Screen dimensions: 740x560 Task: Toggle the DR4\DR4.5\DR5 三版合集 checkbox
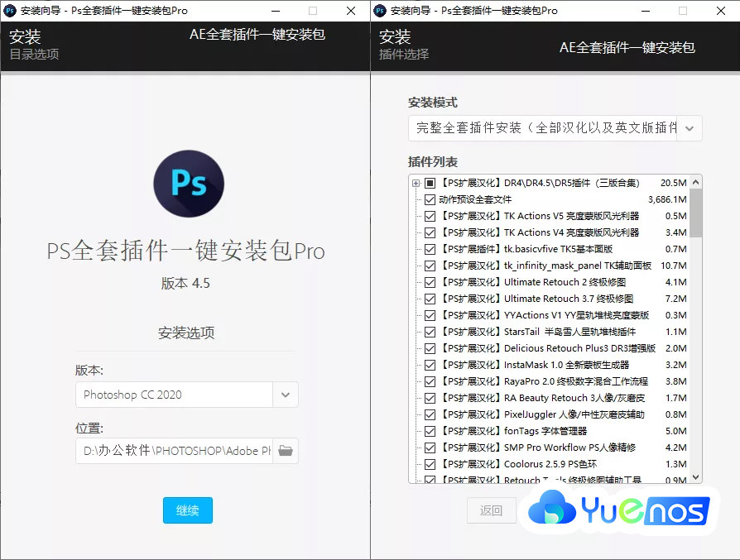click(430, 183)
